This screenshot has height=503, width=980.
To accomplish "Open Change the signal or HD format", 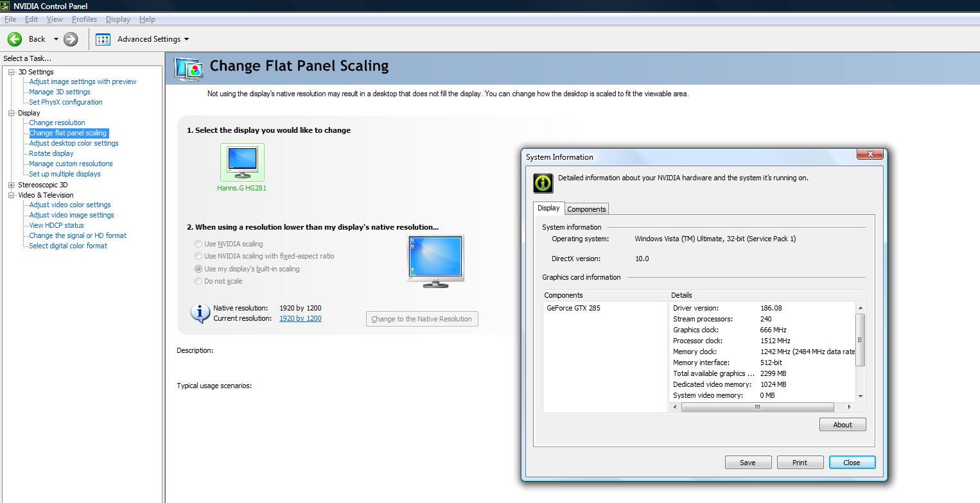I will point(78,235).
